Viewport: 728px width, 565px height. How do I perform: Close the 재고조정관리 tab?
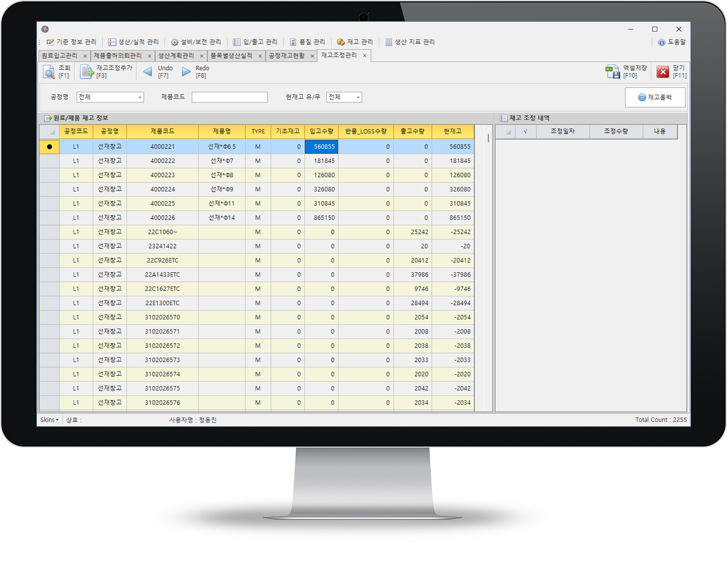[365, 56]
